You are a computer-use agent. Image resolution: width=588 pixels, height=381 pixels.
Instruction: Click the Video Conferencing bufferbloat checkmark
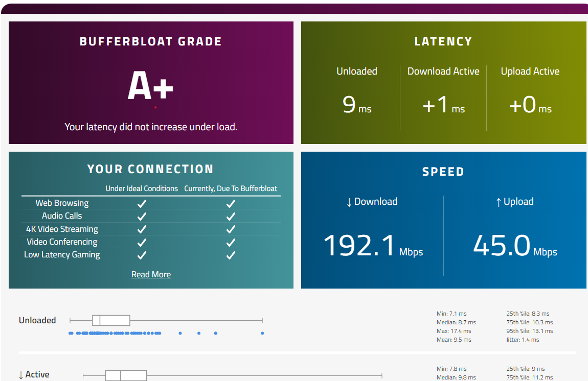tap(231, 243)
